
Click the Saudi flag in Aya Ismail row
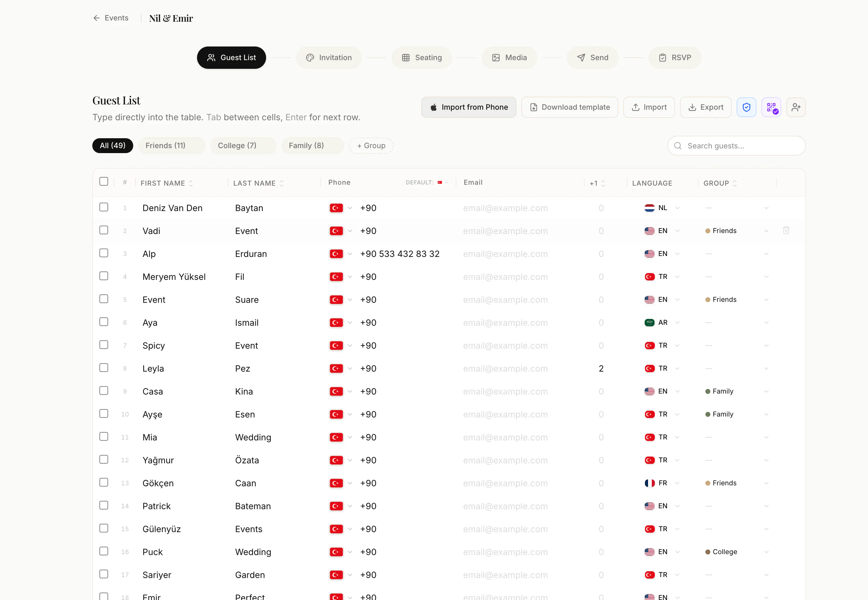point(649,323)
